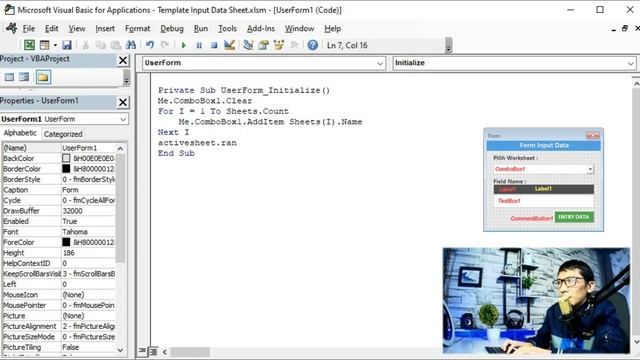Click the BorderColor black swatch
Screen dimensions: 640x360
(x=66, y=169)
